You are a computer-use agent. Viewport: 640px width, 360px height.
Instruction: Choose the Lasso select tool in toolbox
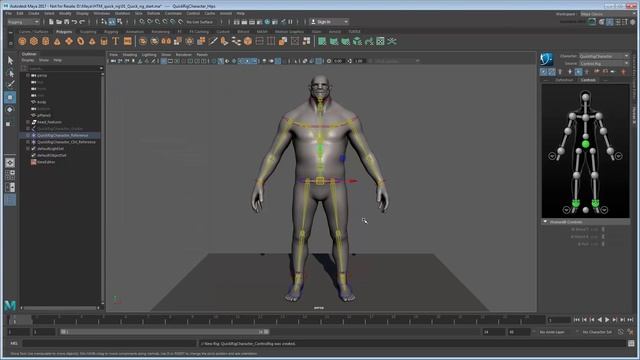[10, 73]
